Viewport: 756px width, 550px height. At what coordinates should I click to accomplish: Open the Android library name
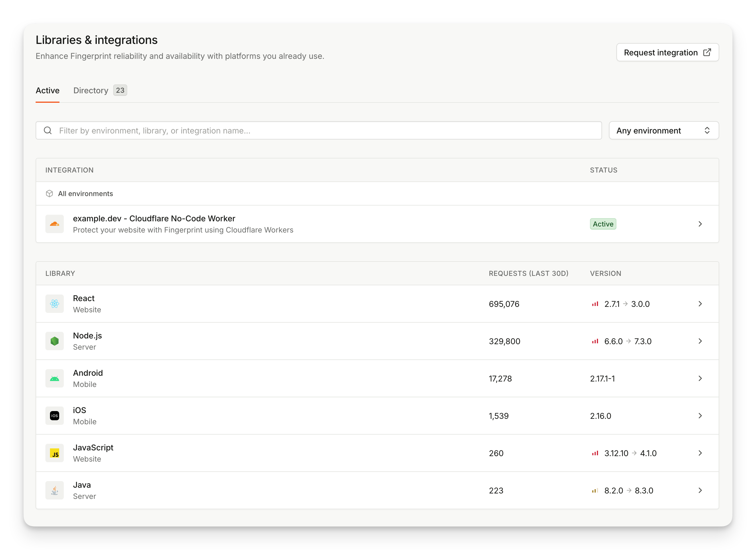pyautogui.click(x=88, y=373)
